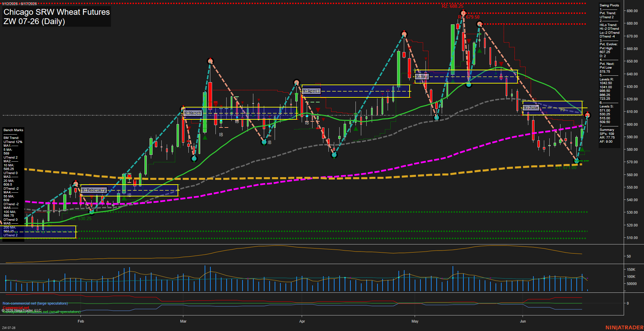Select the 650.00 price axis label
Viewport: 644px width, 331px height.
[632, 62]
